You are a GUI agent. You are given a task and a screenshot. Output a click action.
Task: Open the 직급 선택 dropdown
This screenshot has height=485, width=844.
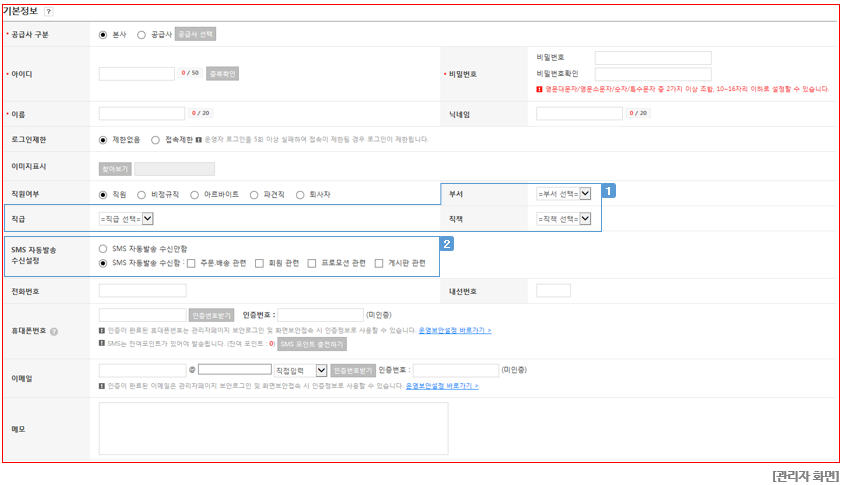[x=126, y=219]
